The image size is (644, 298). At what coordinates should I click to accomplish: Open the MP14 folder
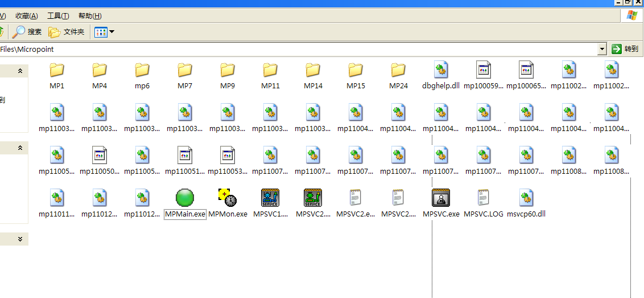coord(313,70)
